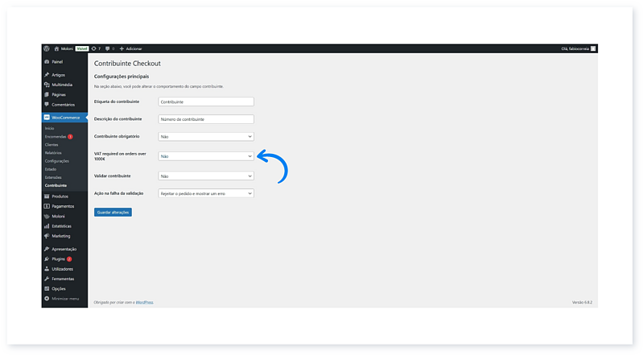Screen dimensions: 644x356
Task: Open Comentários via the speech bubble icon
Action: 47,105
